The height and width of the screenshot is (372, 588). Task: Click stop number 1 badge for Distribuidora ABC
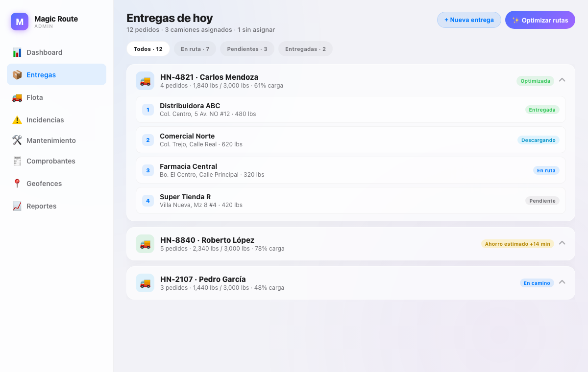click(x=148, y=110)
